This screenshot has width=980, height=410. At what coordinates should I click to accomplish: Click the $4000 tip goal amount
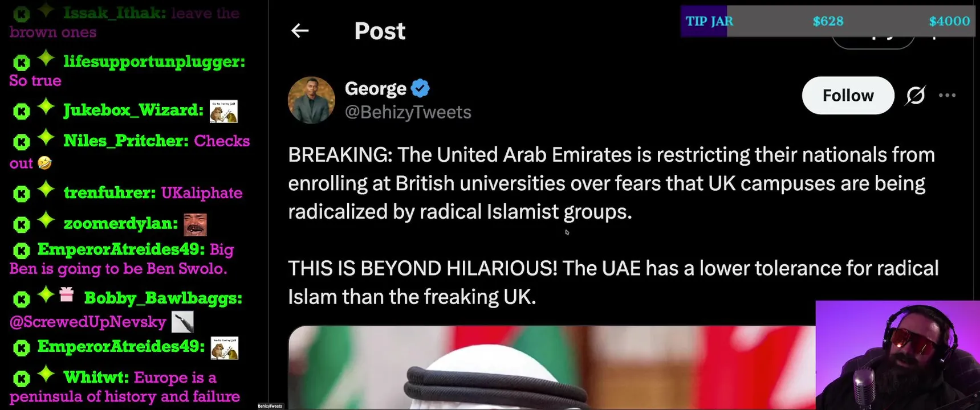949,21
